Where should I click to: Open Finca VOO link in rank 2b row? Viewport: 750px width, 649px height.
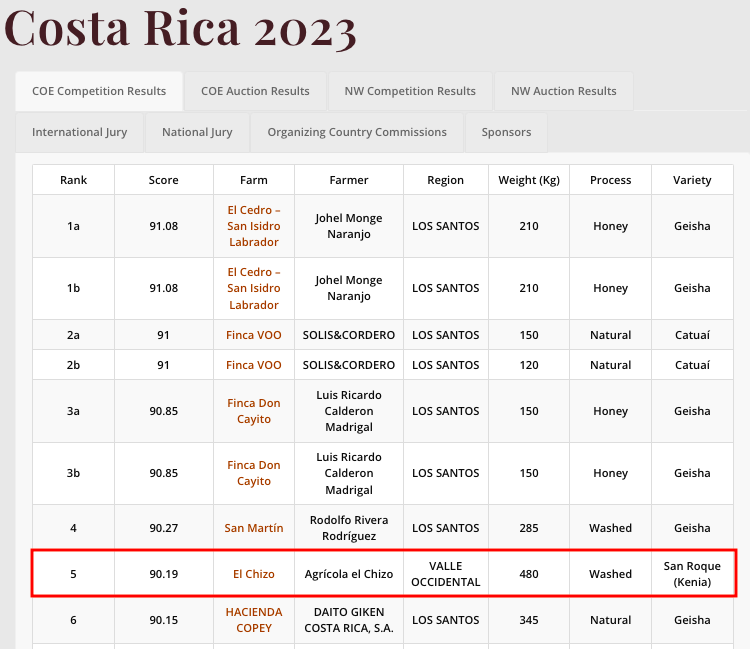[254, 365]
